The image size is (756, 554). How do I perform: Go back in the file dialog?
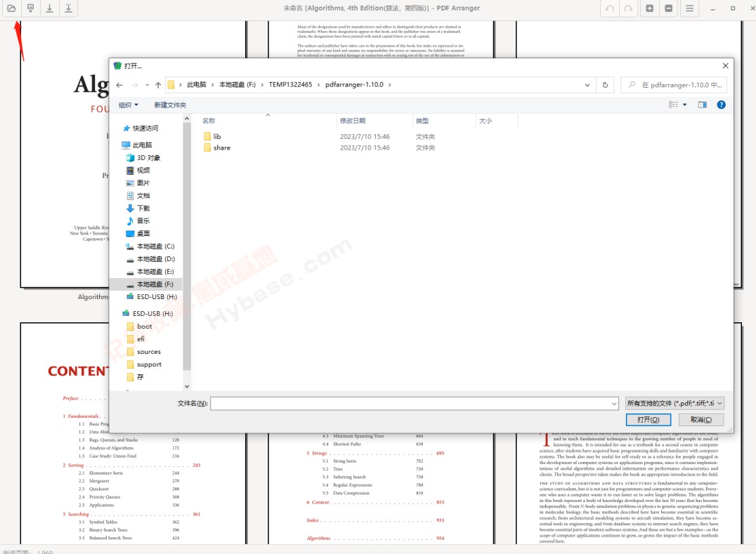pos(119,85)
